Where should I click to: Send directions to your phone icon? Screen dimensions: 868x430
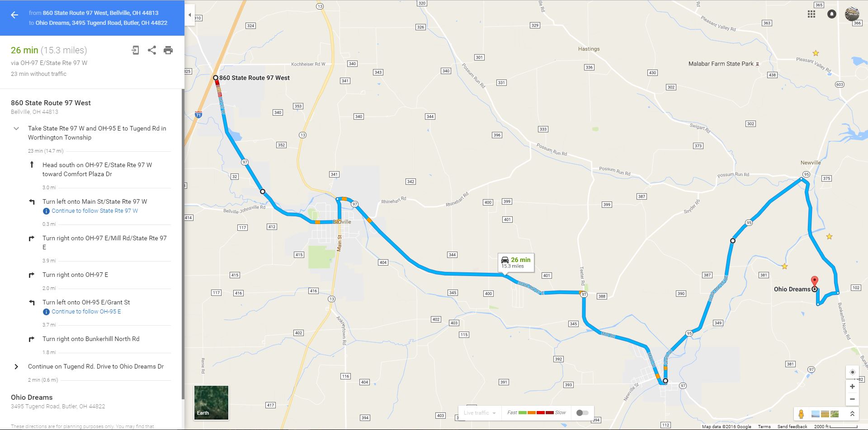[135, 50]
